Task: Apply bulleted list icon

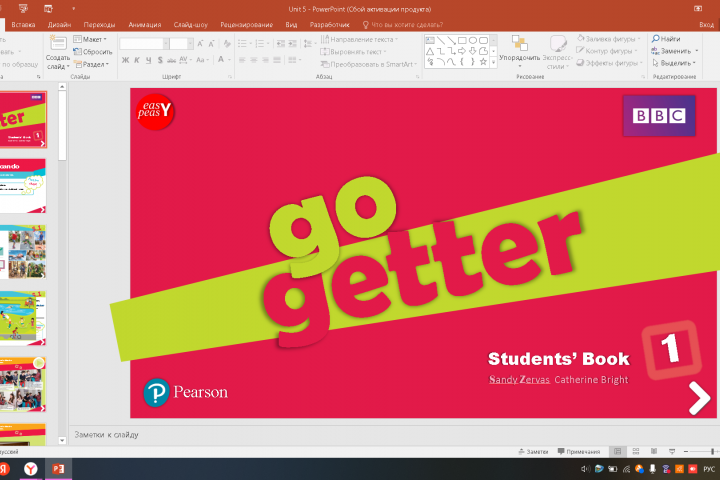Action: [244, 44]
